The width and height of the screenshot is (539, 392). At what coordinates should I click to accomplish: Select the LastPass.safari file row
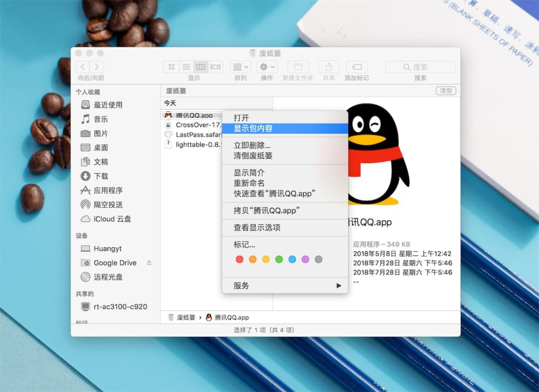pos(192,135)
